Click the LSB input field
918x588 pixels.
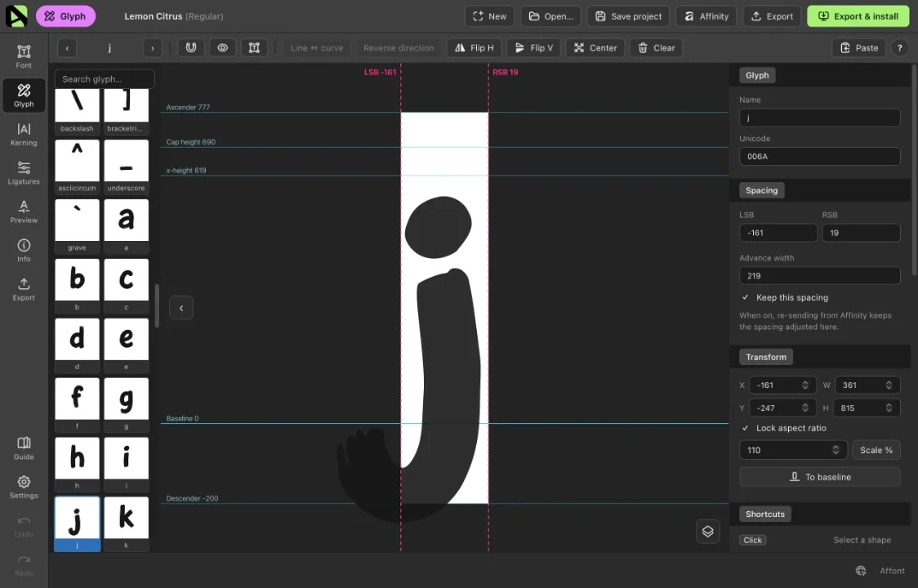(x=778, y=233)
